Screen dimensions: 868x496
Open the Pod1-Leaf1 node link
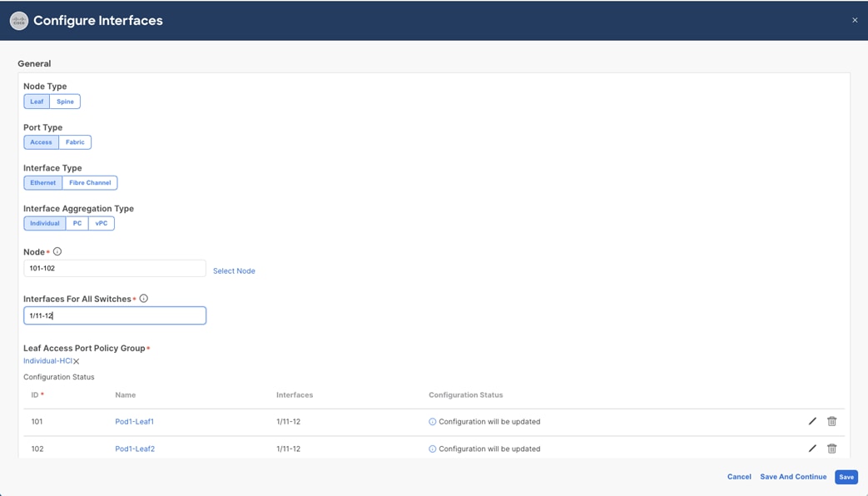pyautogui.click(x=134, y=421)
